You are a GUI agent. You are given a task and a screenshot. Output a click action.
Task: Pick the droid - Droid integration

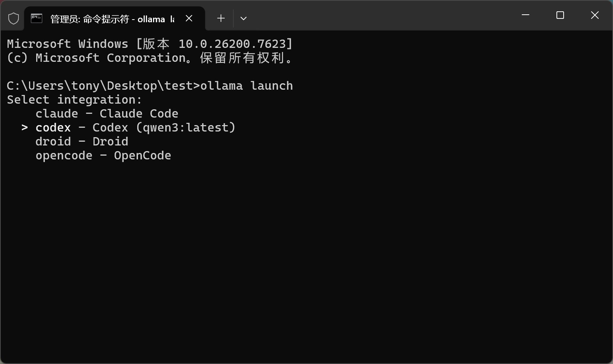82,142
